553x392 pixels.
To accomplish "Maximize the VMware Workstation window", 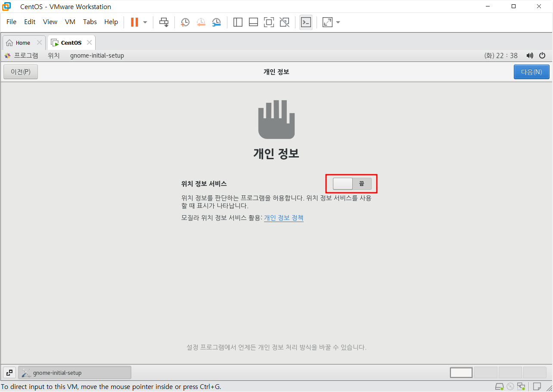I will tap(513, 6).
